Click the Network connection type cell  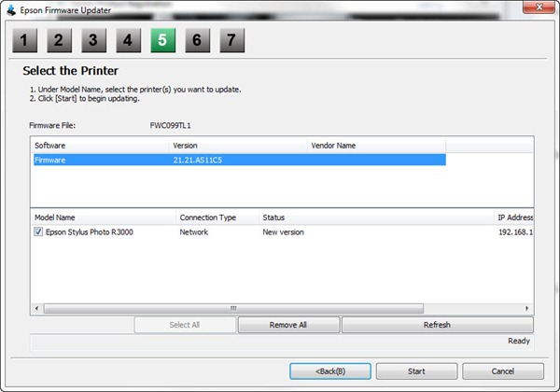coord(193,232)
